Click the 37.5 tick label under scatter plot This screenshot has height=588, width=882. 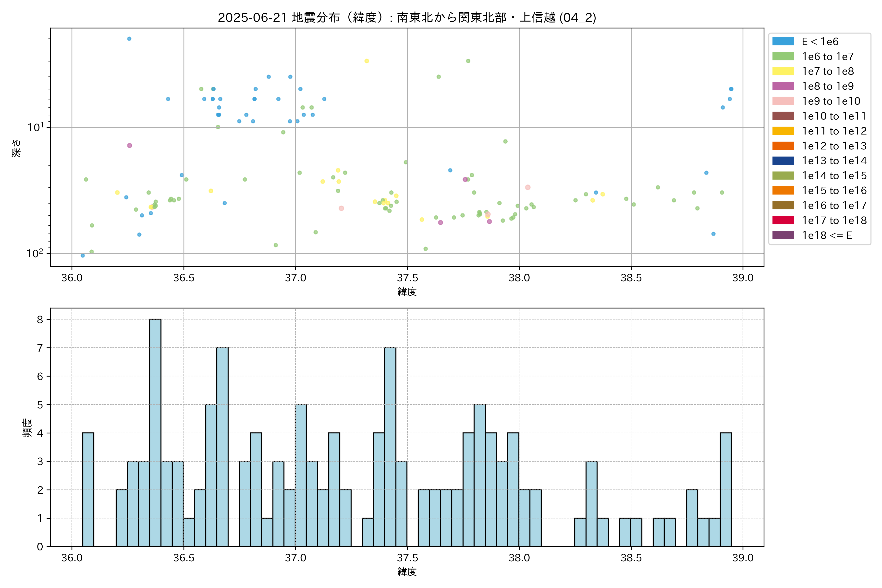407,278
